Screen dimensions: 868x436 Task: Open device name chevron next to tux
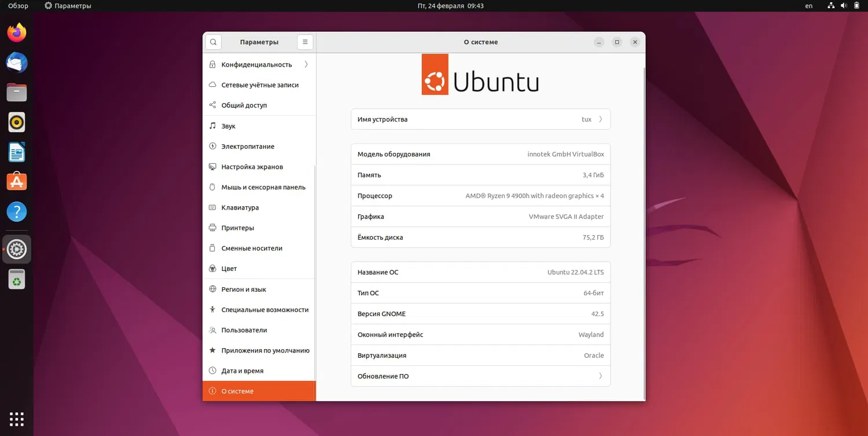click(x=600, y=119)
